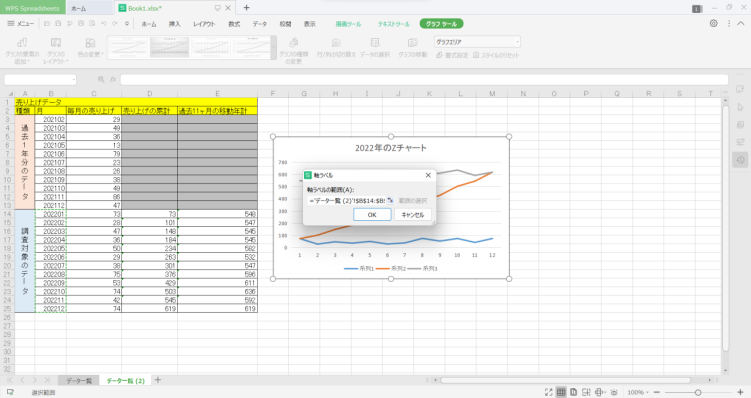Screen dimensions: 751x398
Task: Click the history clock icon in right sidebar
Action: pyautogui.click(x=740, y=160)
